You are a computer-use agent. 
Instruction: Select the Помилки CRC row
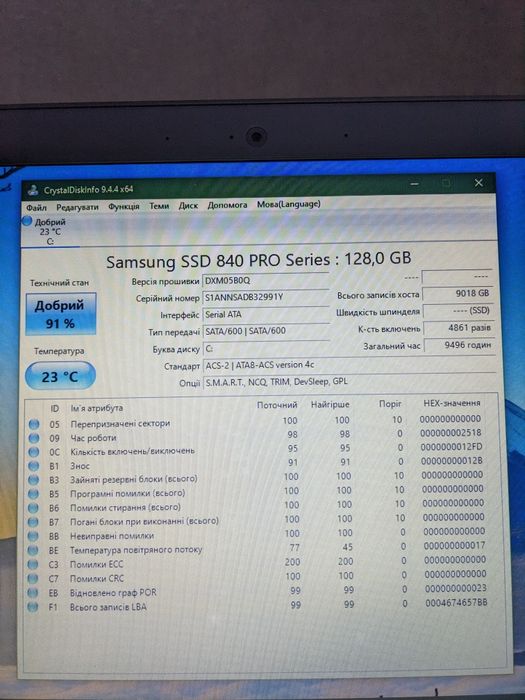tap(261, 578)
